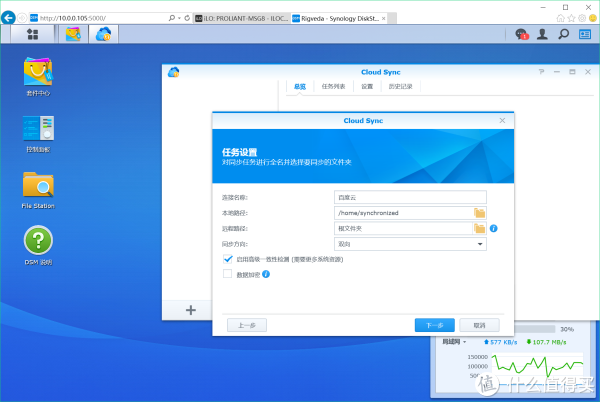The height and width of the screenshot is (402, 600).
Task: Expand the sync direction dropdown
Action: click(x=480, y=244)
